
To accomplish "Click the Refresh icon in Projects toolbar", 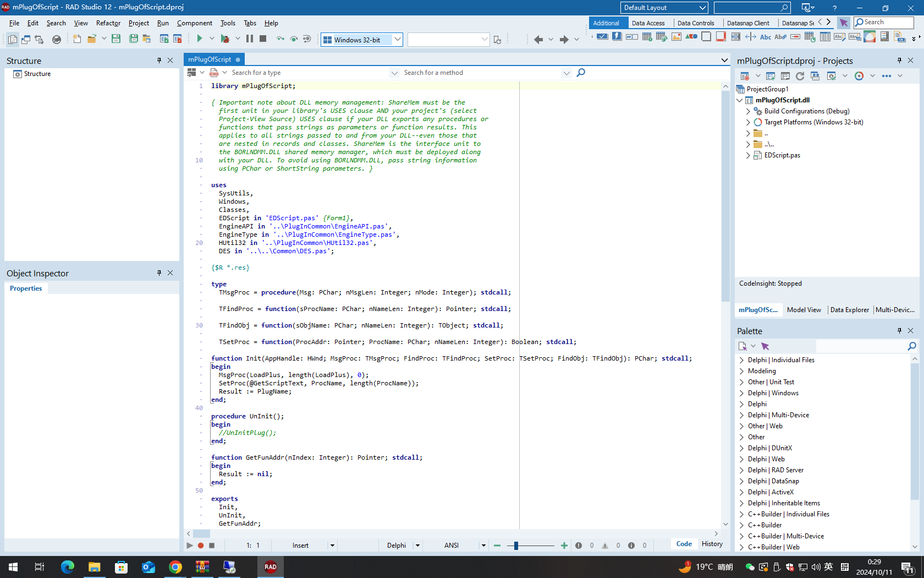I will [x=800, y=76].
